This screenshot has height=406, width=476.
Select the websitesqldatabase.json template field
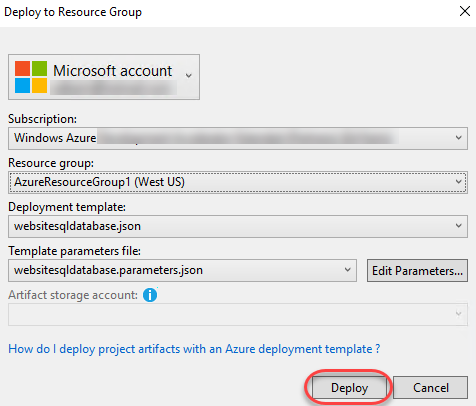click(238, 226)
